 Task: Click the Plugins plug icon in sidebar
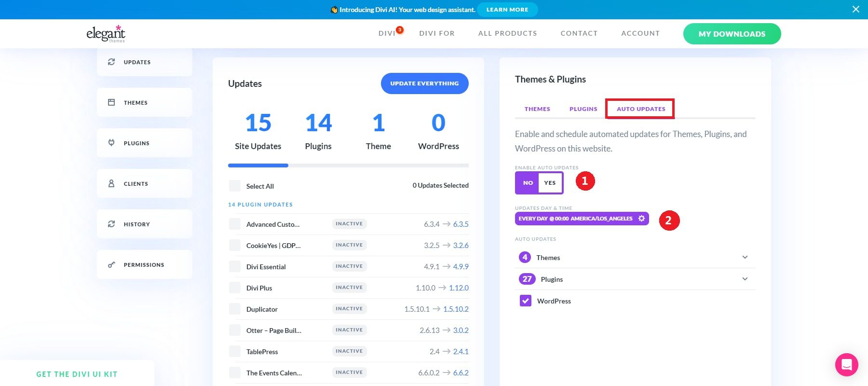111,143
